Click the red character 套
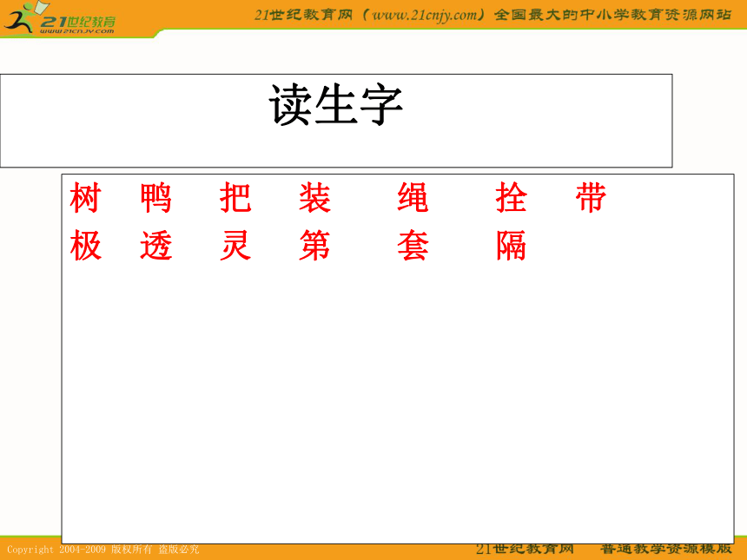This screenshot has height=560, width=747. pyautogui.click(x=413, y=245)
